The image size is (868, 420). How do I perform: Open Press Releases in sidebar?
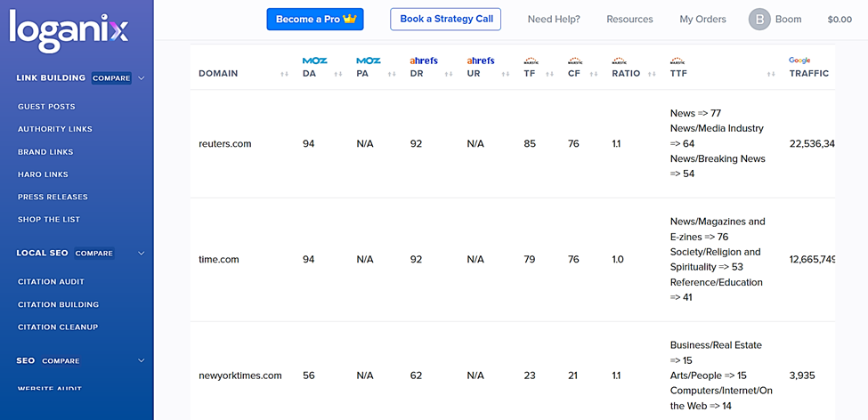coord(53,197)
